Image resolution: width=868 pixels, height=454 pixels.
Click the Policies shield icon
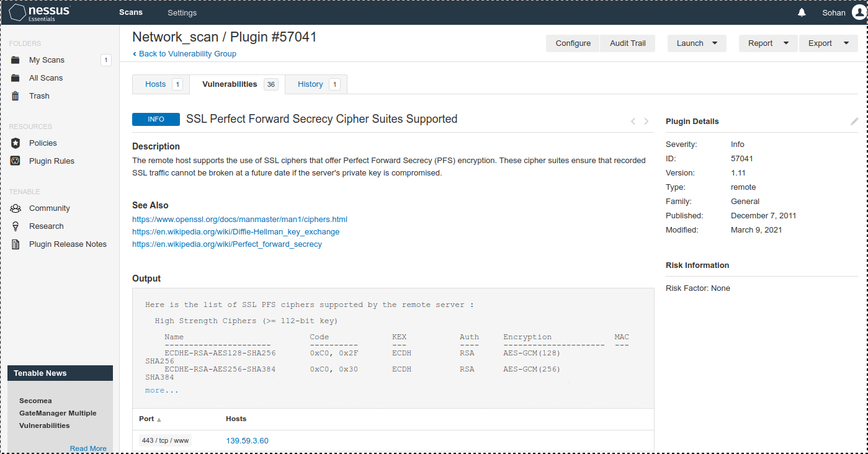pyautogui.click(x=16, y=143)
